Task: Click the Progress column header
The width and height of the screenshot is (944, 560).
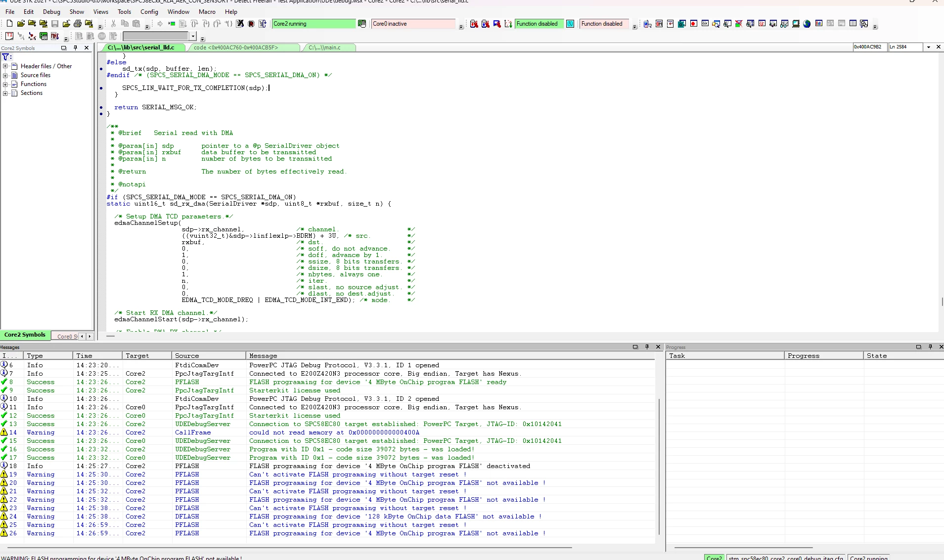Action: pos(824,356)
